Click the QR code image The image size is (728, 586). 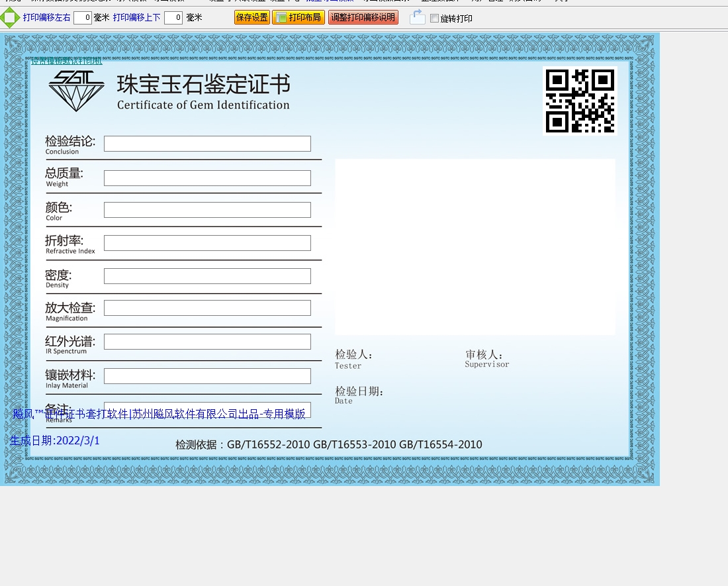(580, 101)
